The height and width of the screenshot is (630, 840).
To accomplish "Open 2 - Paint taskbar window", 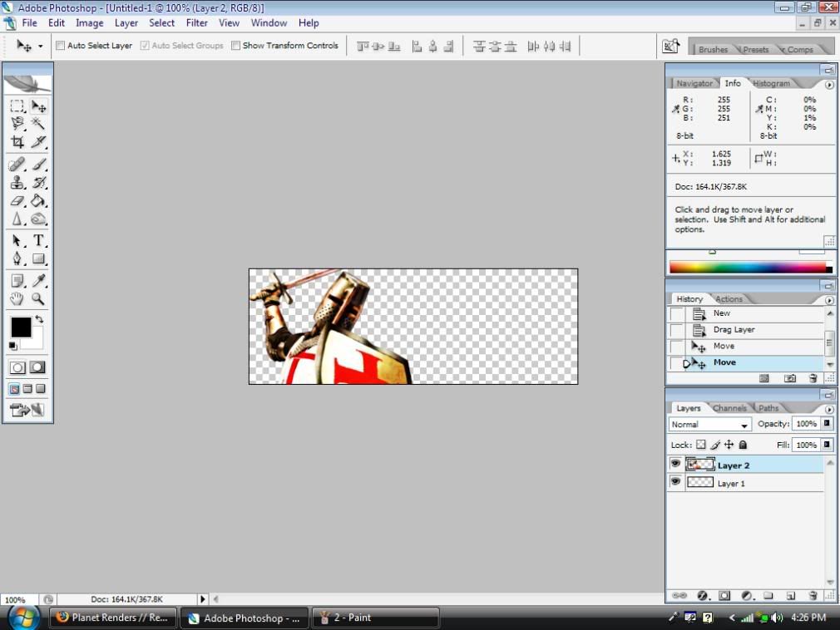I will tap(375, 618).
